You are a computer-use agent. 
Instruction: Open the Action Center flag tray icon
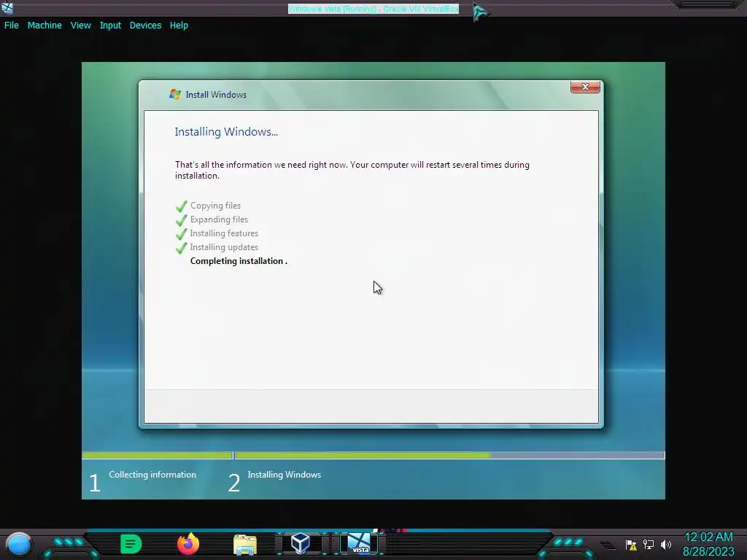click(631, 544)
